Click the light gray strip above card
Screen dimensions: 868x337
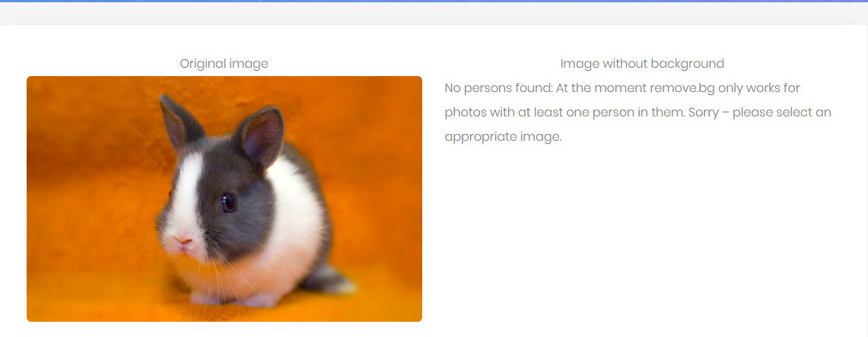pyautogui.click(x=434, y=13)
